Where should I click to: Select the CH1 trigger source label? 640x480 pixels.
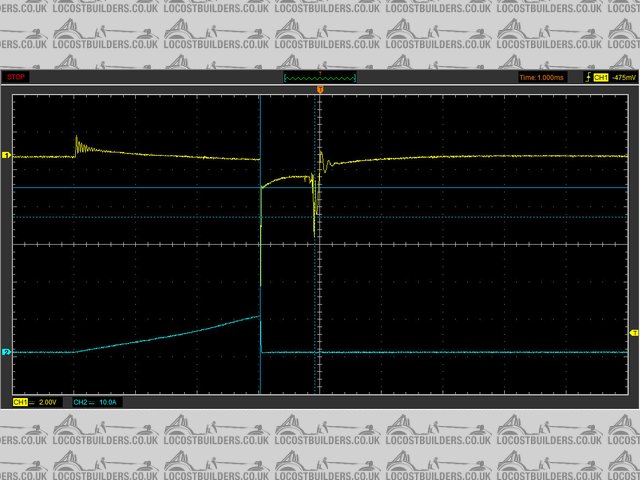(601, 77)
